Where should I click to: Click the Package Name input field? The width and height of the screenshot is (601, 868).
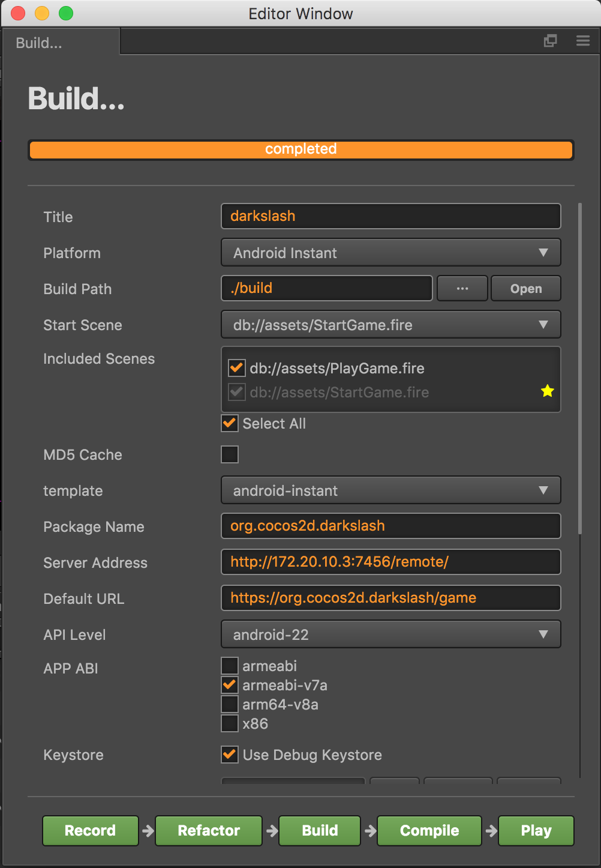[390, 526]
